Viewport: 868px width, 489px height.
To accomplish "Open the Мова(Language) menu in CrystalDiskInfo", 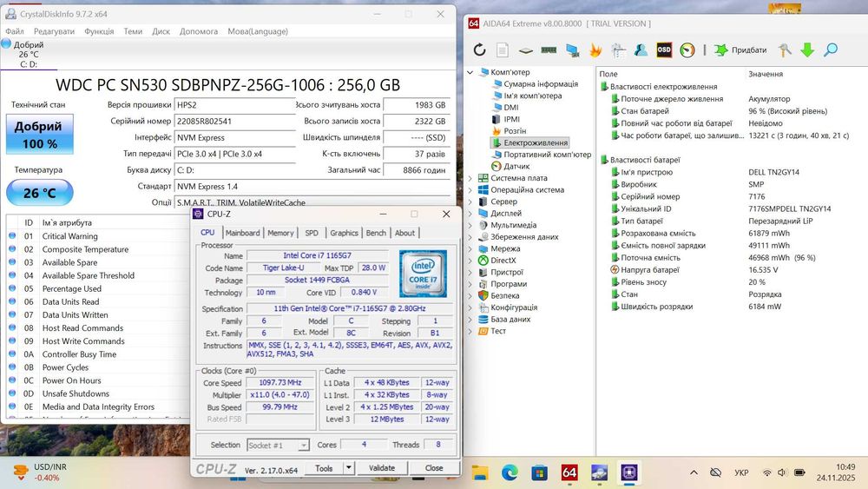I will tap(258, 31).
